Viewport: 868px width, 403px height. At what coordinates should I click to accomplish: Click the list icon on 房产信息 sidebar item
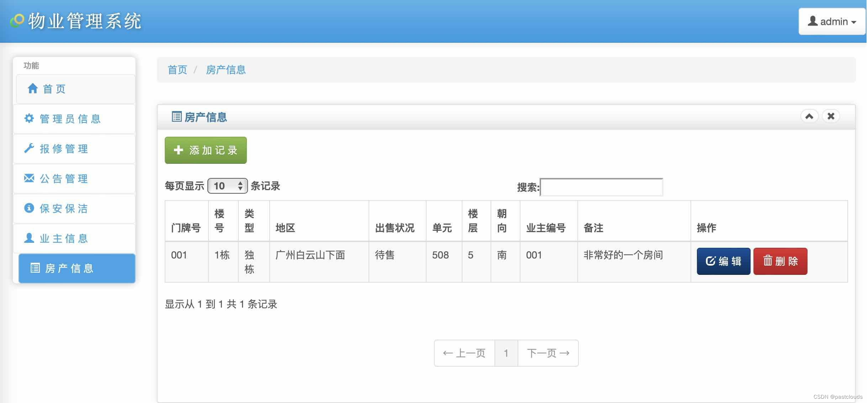(x=35, y=268)
